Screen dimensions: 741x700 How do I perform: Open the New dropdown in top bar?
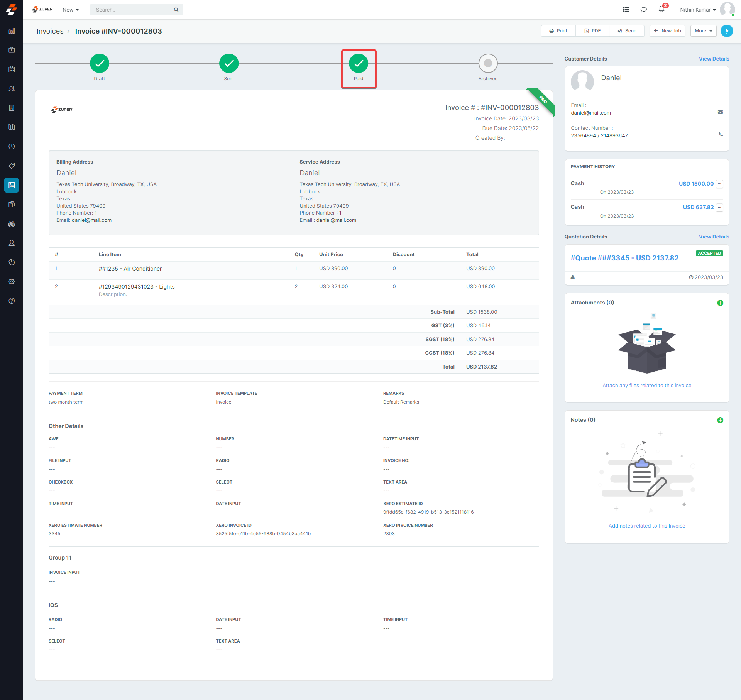(x=70, y=10)
